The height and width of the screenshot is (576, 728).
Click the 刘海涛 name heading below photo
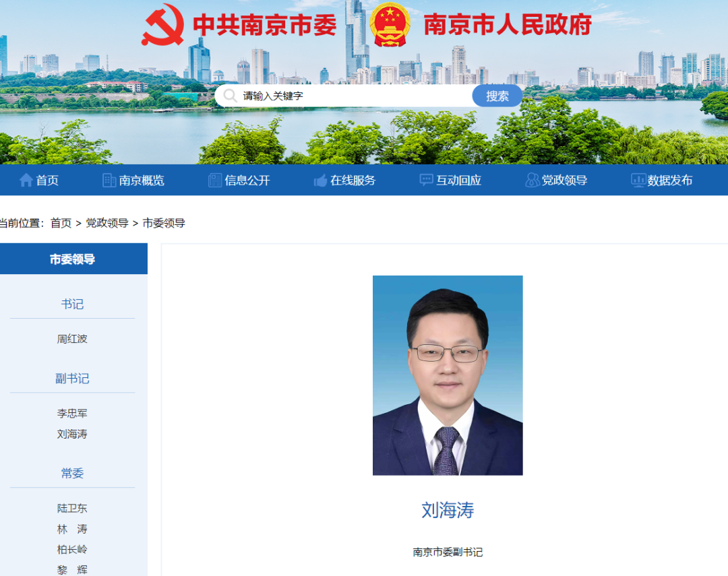click(448, 510)
